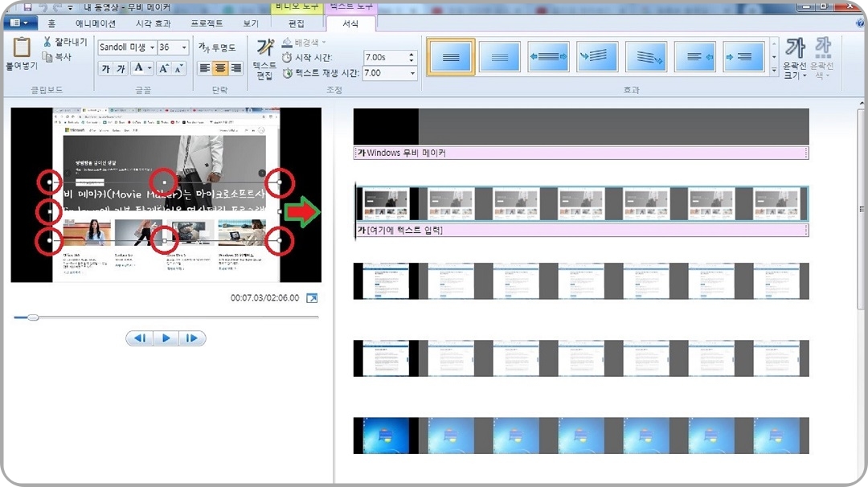The image size is (868, 487).
Task: Switch to the 보기 tab
Action: 251,23
